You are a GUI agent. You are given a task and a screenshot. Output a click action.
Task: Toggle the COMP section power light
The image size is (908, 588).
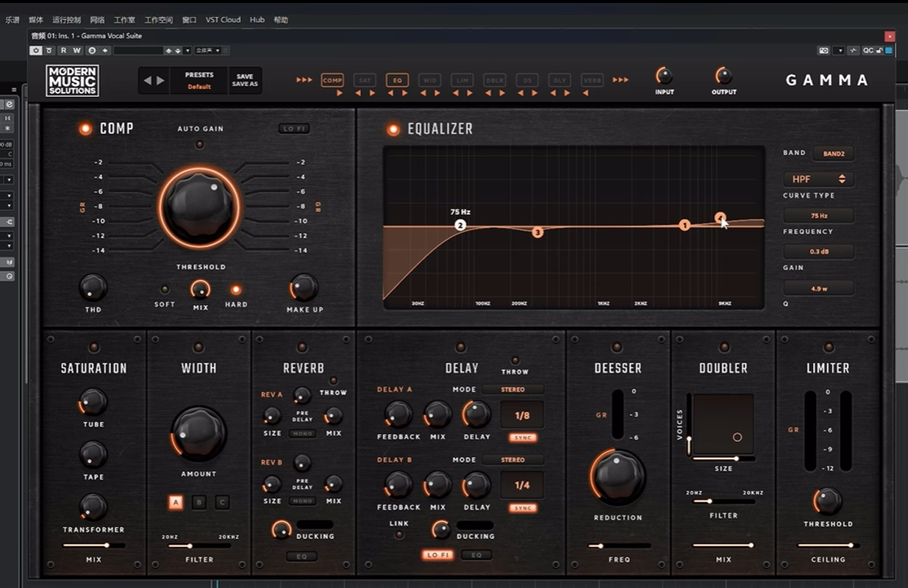click(83, 128)
